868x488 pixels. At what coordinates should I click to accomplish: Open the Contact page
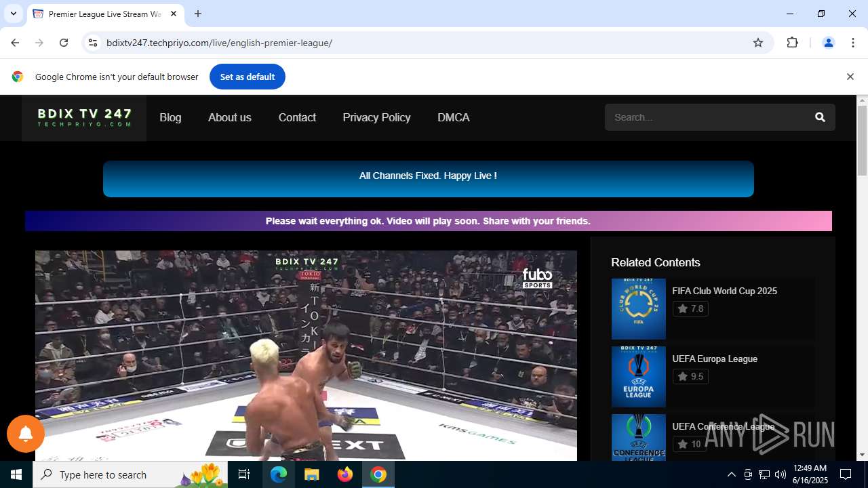coord(297,117)
